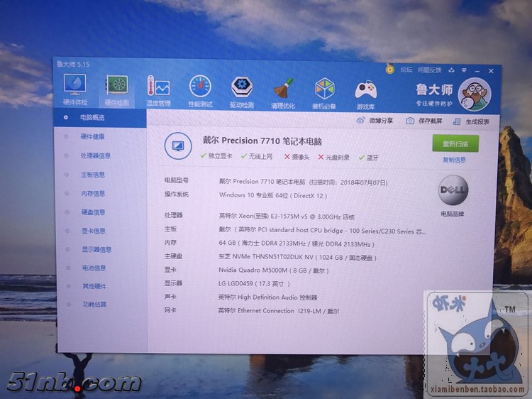Open the 硬件体检 hardware checkup section

coord(75,89)
